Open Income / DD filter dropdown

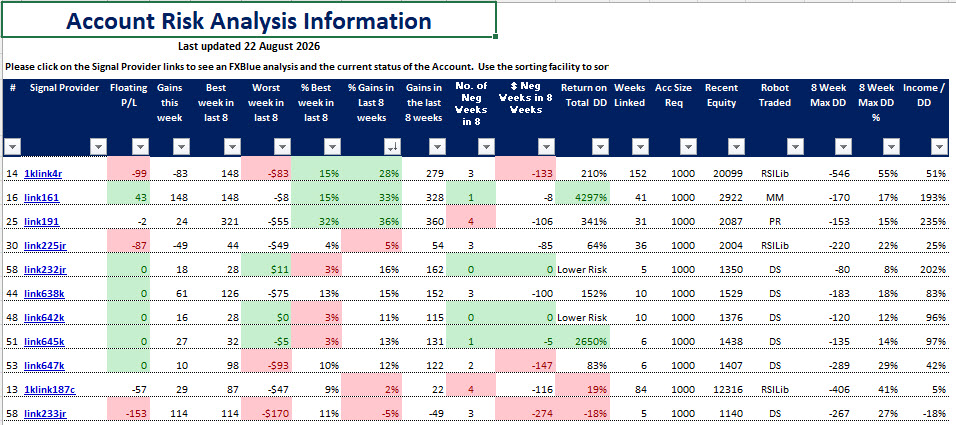pos(938,146)
